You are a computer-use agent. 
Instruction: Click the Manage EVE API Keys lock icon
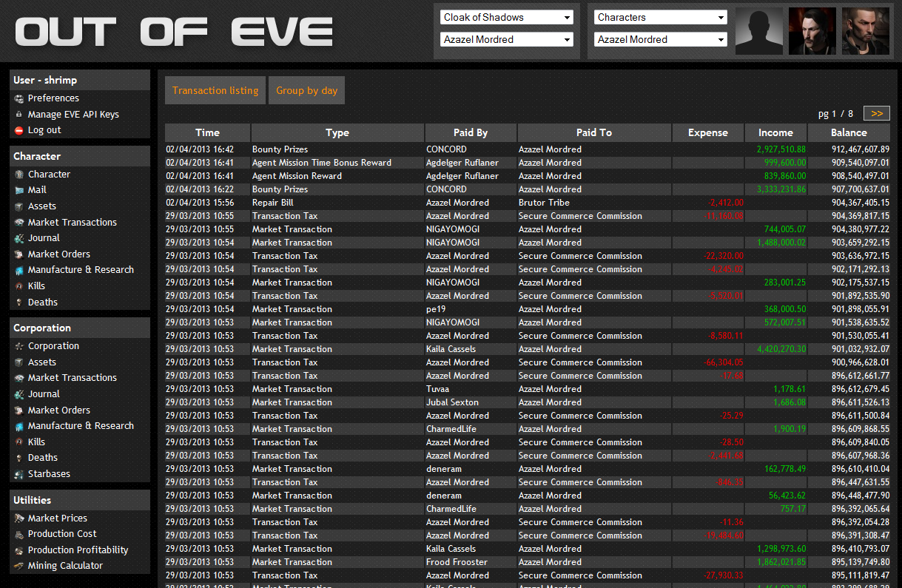click(19, 115)
